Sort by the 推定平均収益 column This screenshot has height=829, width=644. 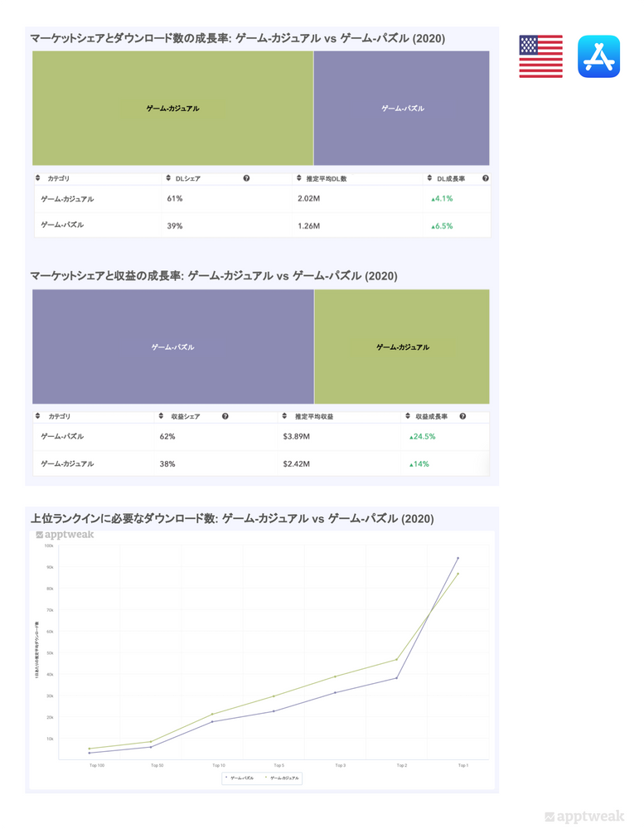point(284,416)
